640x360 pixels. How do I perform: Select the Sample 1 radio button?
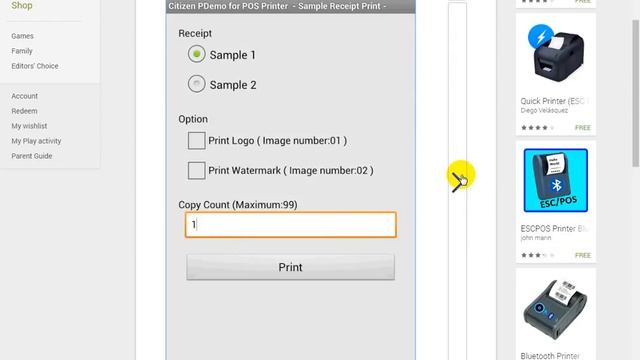196,54
